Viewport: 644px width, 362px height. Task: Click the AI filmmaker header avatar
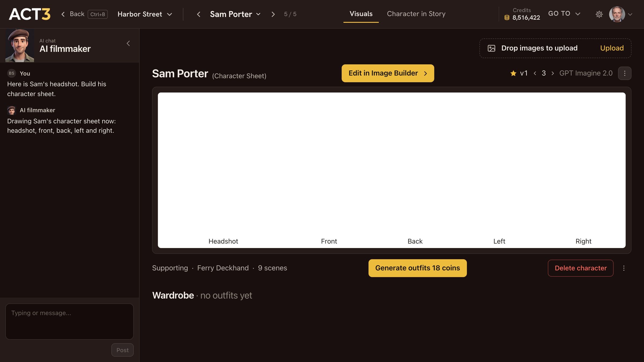pos(20,45)
